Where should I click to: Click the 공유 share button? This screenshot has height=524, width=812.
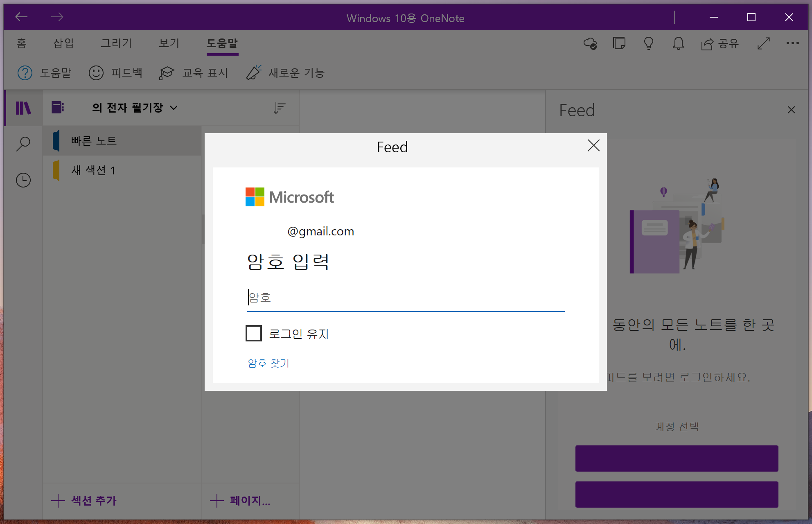720,43
